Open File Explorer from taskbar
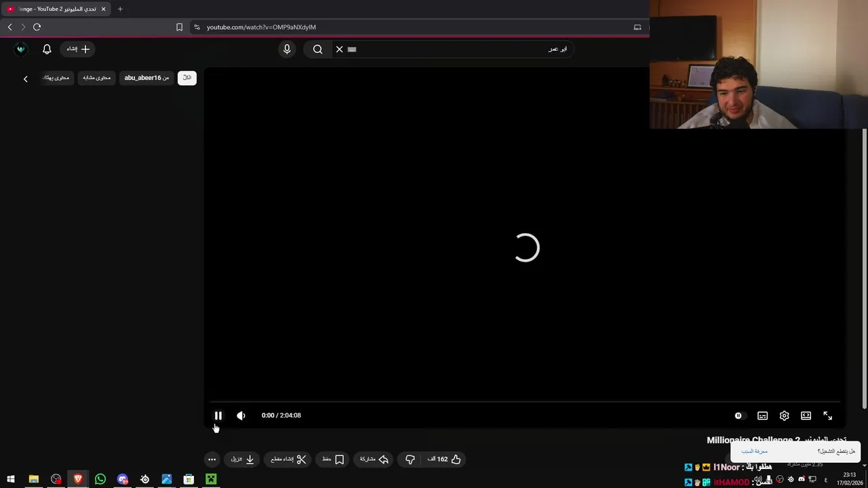Screen dimensions: 868x488 pos(33,479)
